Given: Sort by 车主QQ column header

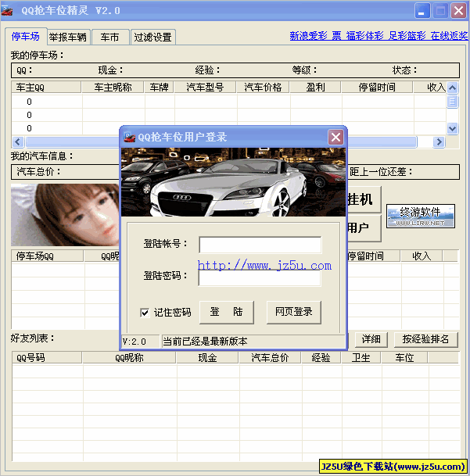Looking at the screenshot, I should tap(46, 88).
